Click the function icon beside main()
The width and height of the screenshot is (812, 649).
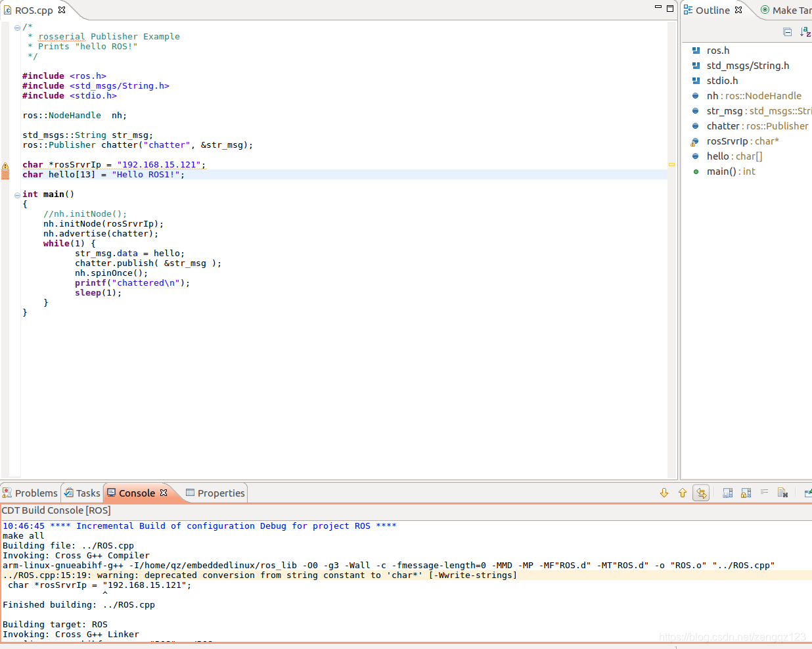coord(696,171)
